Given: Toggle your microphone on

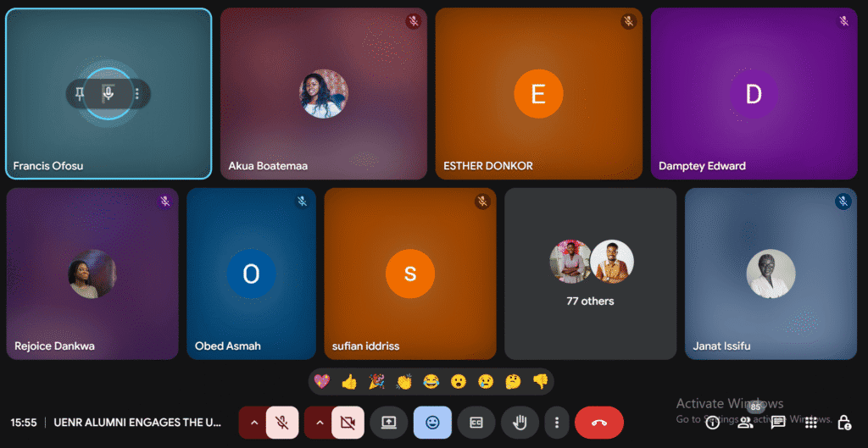Looking at the screenshot, I should coord(282,422).
